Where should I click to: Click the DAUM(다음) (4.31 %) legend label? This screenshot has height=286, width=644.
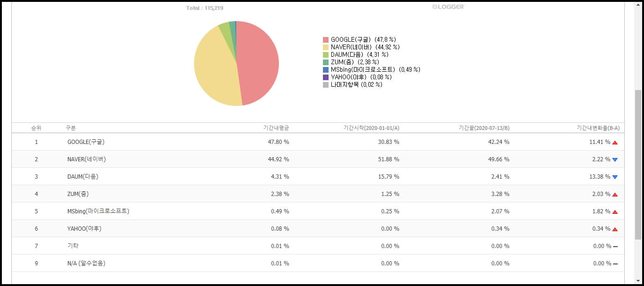(x=360, y=55)
